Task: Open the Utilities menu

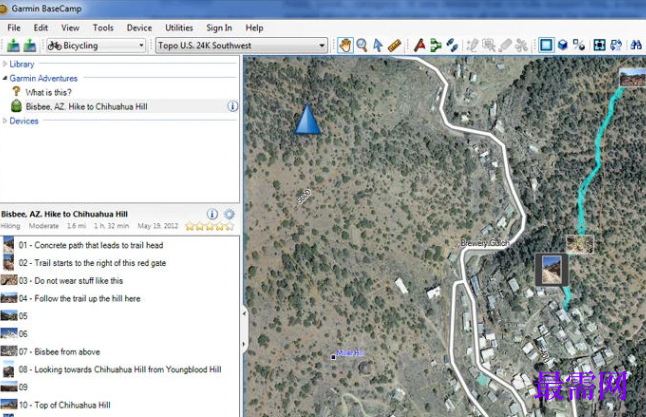Action: pos(179,28)
